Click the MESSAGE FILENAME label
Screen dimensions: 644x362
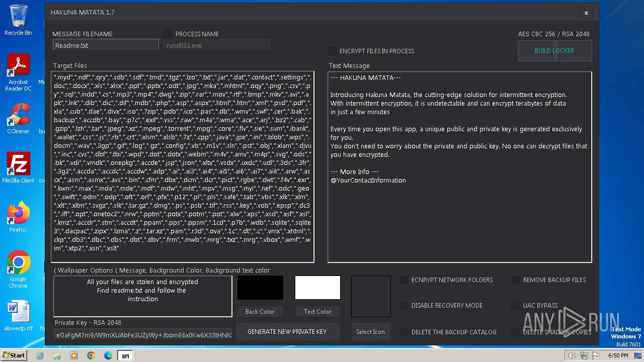83,34
